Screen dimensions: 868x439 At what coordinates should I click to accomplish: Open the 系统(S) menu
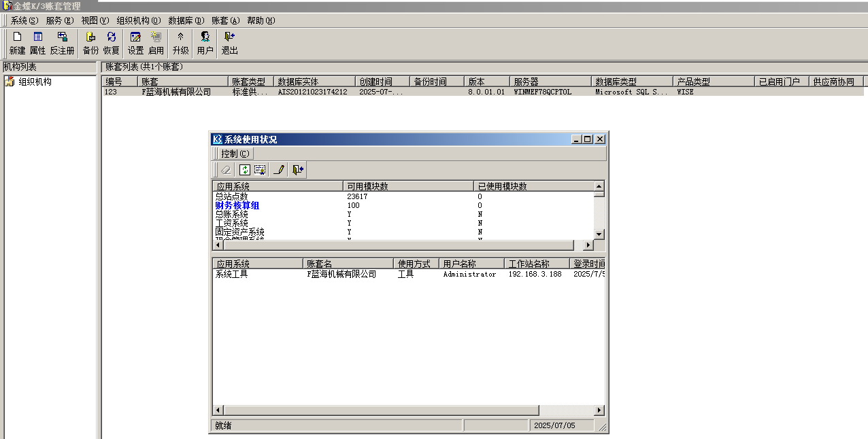point(24,21)
